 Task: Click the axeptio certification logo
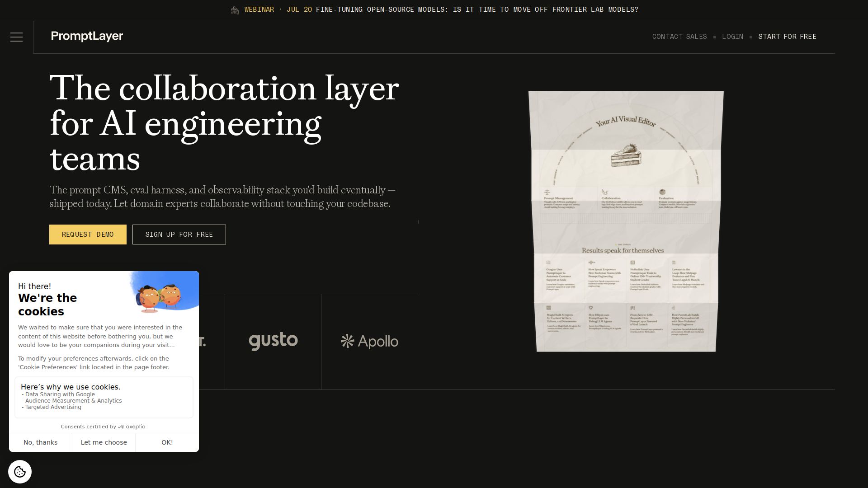[x=132, y=427]
